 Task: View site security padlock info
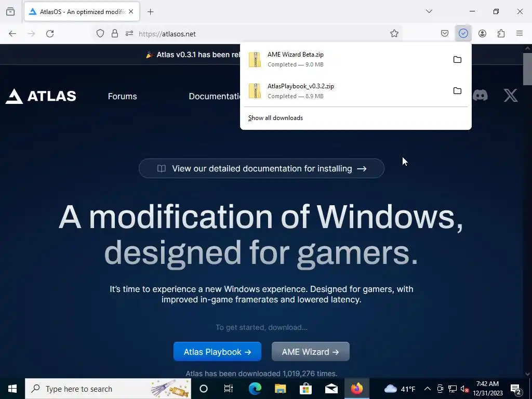click(x=115, y=34)
